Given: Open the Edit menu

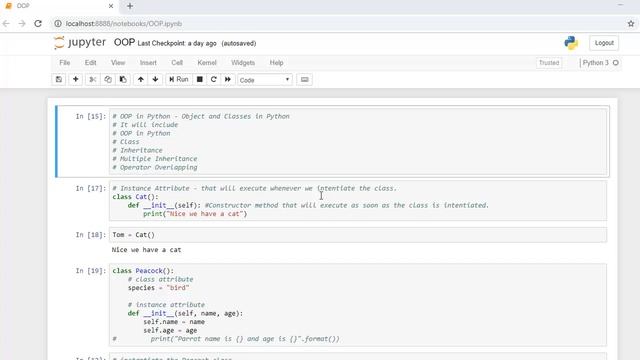Looking at the screenshot, I should point(91,63).
